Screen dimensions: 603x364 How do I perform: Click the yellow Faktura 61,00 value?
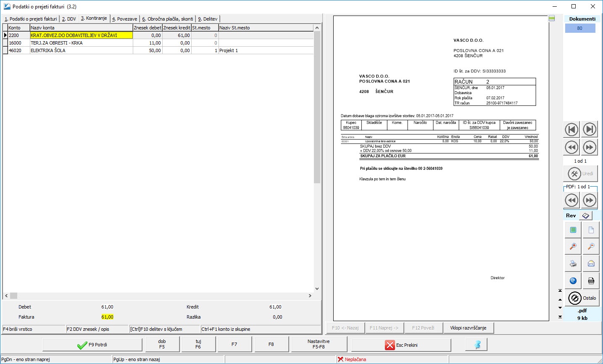(107, 317)
